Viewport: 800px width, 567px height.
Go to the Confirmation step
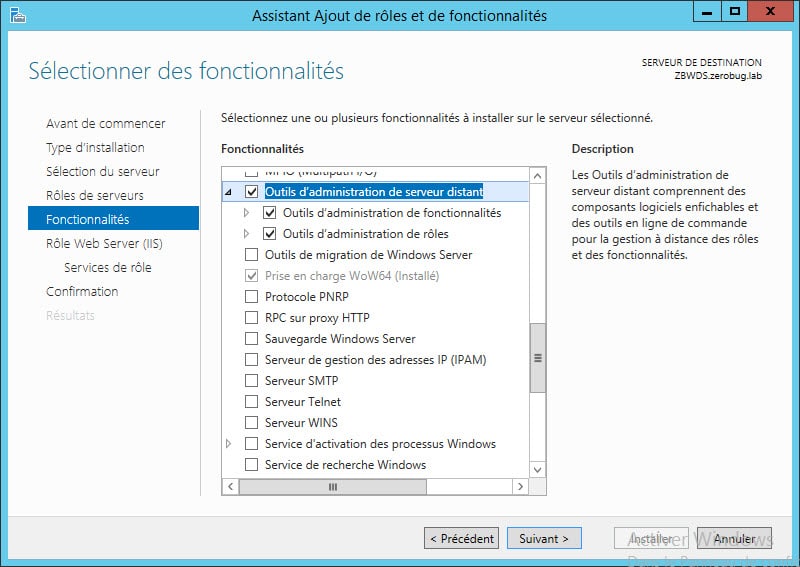pos(82,291)
